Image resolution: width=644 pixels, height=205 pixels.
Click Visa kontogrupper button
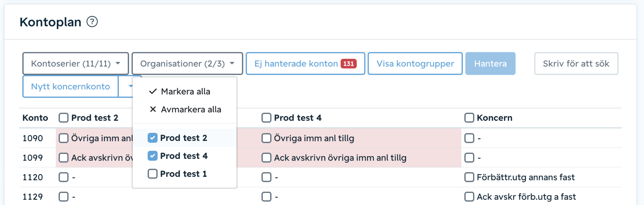415,64
